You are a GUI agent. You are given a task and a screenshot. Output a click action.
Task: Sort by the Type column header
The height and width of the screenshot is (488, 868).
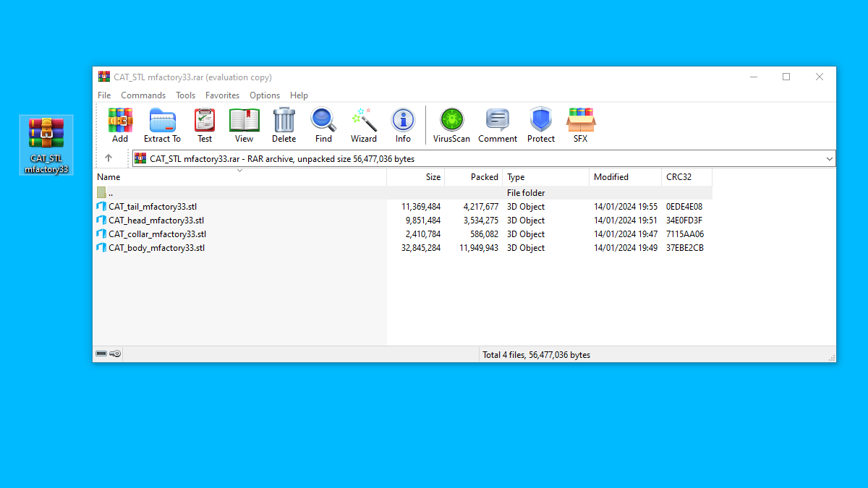pos(546,177)
